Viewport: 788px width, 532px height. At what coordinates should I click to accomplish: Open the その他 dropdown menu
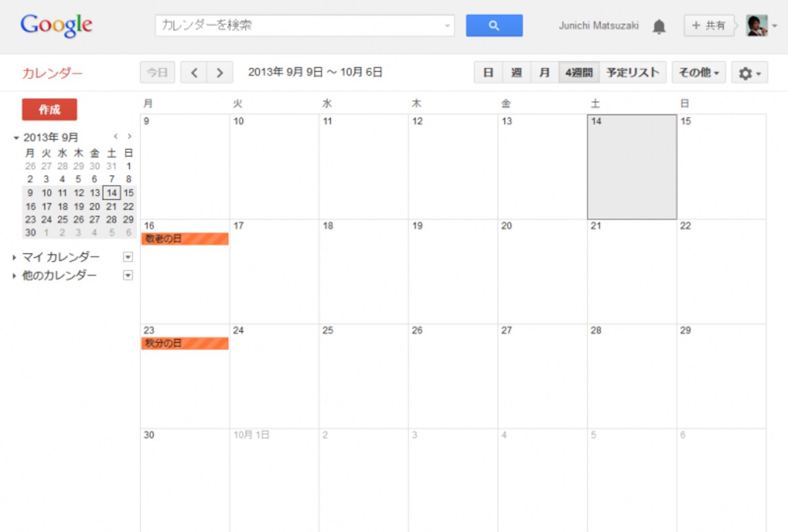coord(699,73)
